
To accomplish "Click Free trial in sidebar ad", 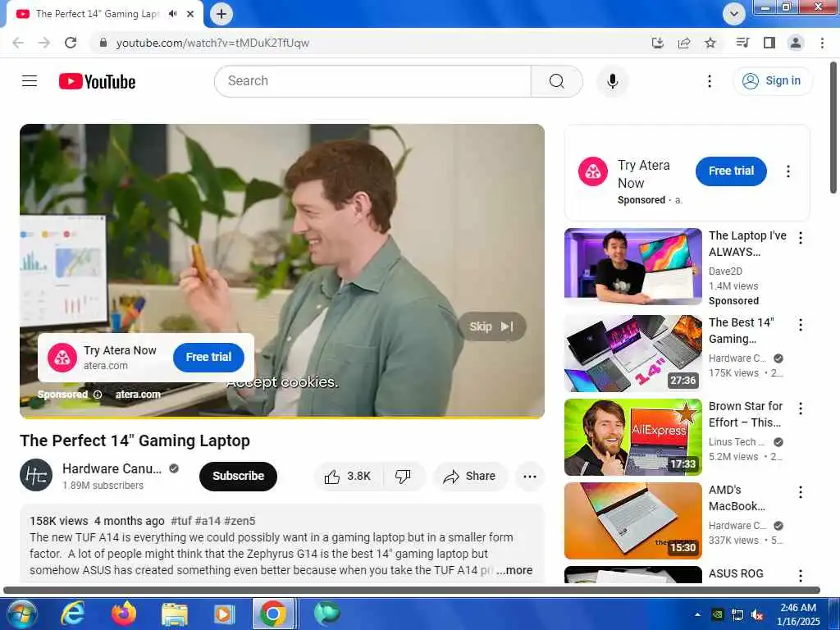I will coord(731,171).
